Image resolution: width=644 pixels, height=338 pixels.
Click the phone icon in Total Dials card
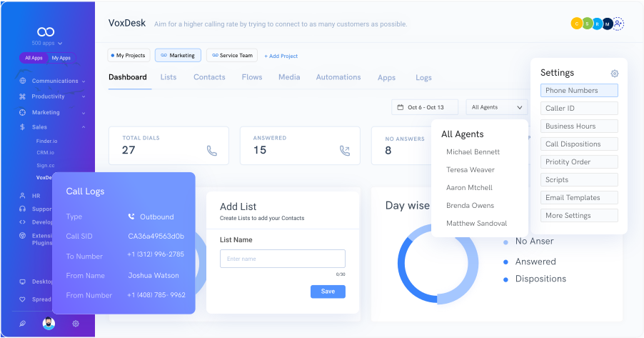(211, 151)
